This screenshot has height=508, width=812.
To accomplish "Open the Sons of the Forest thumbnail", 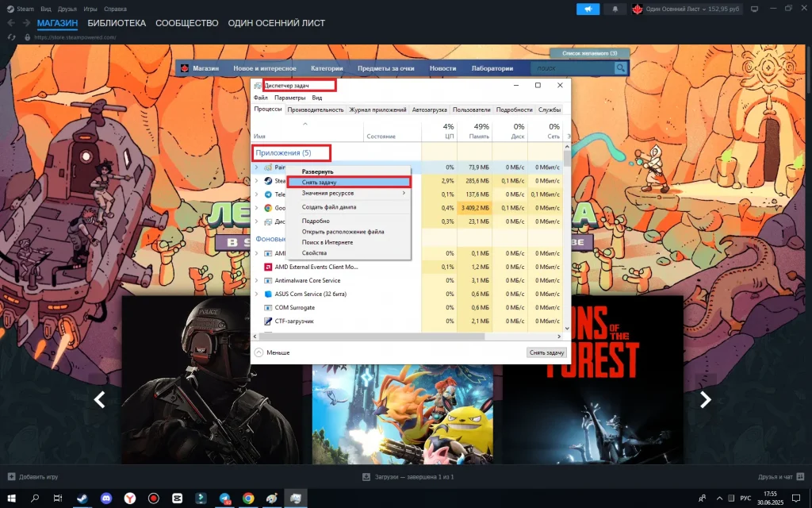I will 593,380.
